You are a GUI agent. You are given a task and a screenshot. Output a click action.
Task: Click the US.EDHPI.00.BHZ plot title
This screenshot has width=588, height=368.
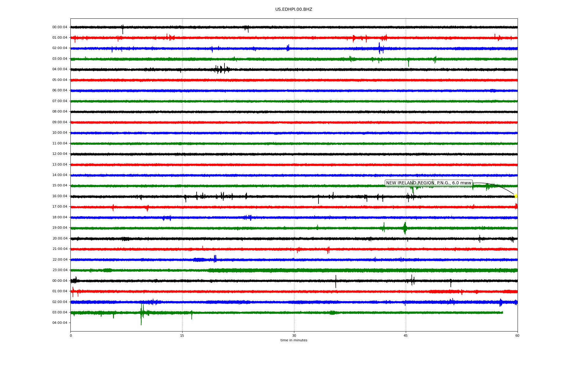point(294,10)
